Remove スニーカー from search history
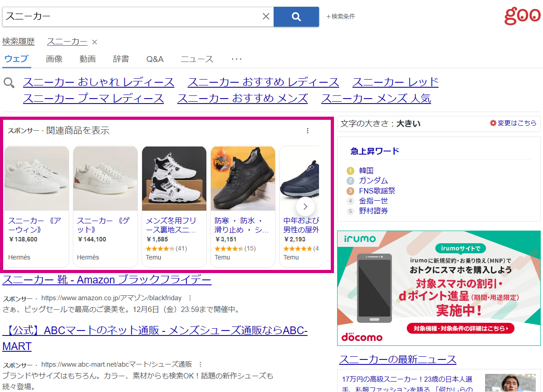 click(95, 42)
